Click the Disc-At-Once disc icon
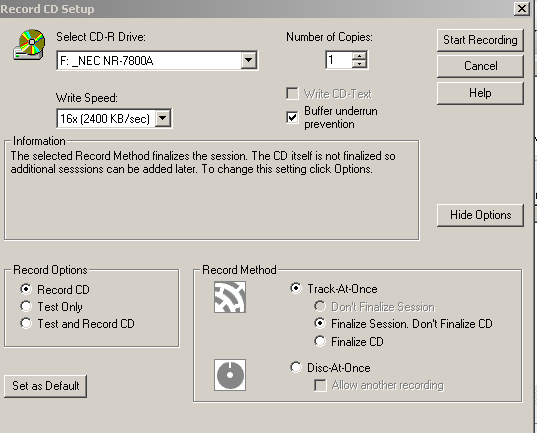 pyautogui.click(x=230, y=375)
